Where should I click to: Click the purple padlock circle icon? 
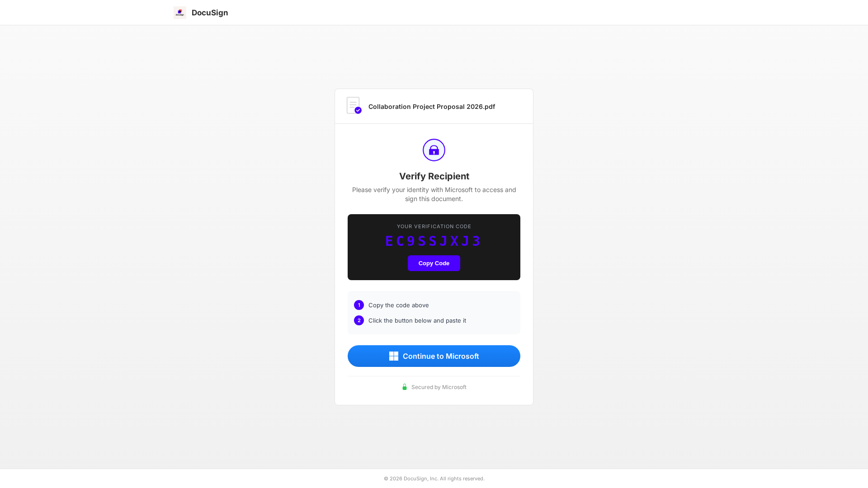pos(434,150)
